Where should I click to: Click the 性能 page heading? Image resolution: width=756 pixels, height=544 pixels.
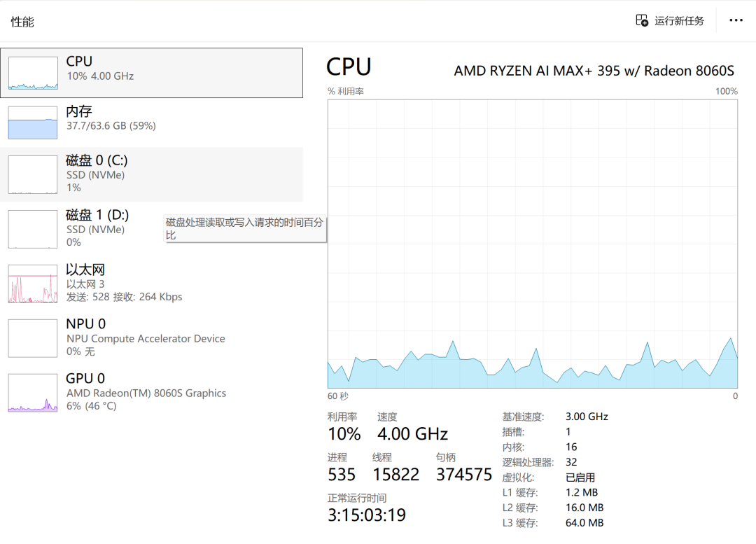22,22
